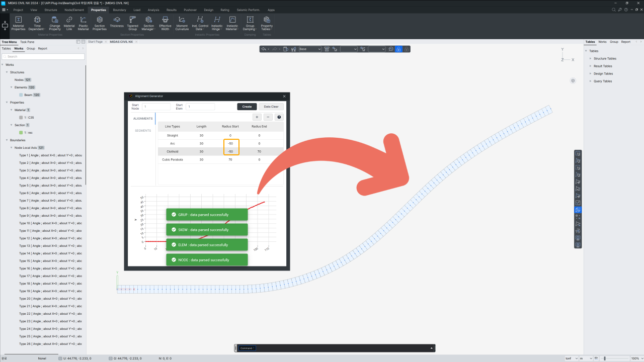This screenshot has width=644, height=362.
Task: Open the Tapered Group tool
Action: click(x=132, y=23)
